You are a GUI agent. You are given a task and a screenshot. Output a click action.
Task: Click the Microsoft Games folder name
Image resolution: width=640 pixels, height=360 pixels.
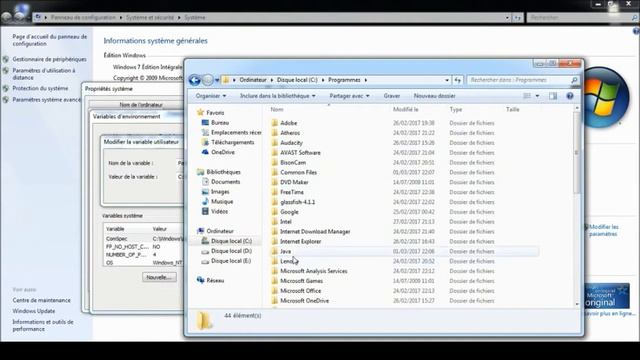(301, 281)
